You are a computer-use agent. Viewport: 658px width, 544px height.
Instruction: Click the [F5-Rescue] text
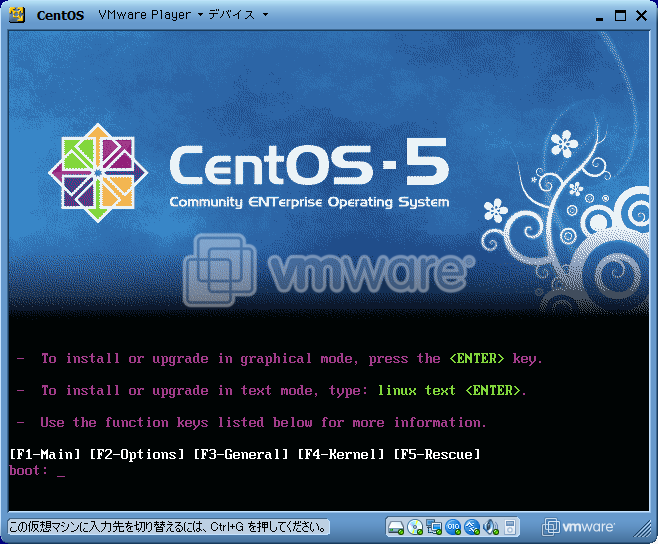pyautogui.click(x=436, y=454)
